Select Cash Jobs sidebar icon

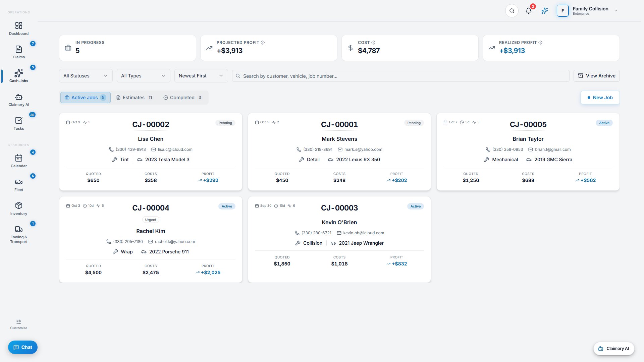[19, 73]
